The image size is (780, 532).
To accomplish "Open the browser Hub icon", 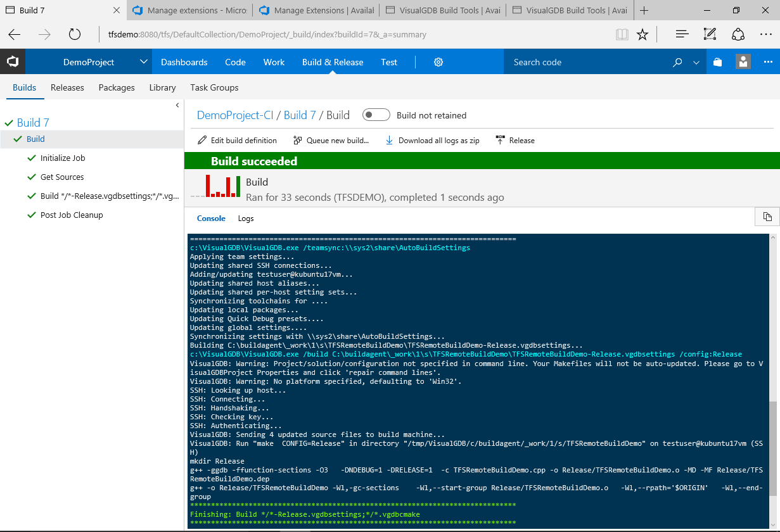I will (682, 35).
